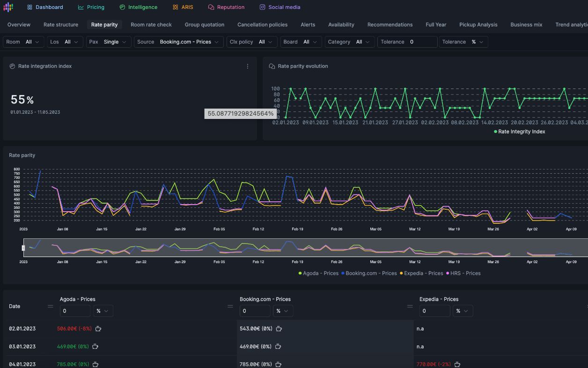Image resolution: width=588 pixels, height=368 pixels.
Task: Switch to Room rate check tab
Action: (151, 25)
